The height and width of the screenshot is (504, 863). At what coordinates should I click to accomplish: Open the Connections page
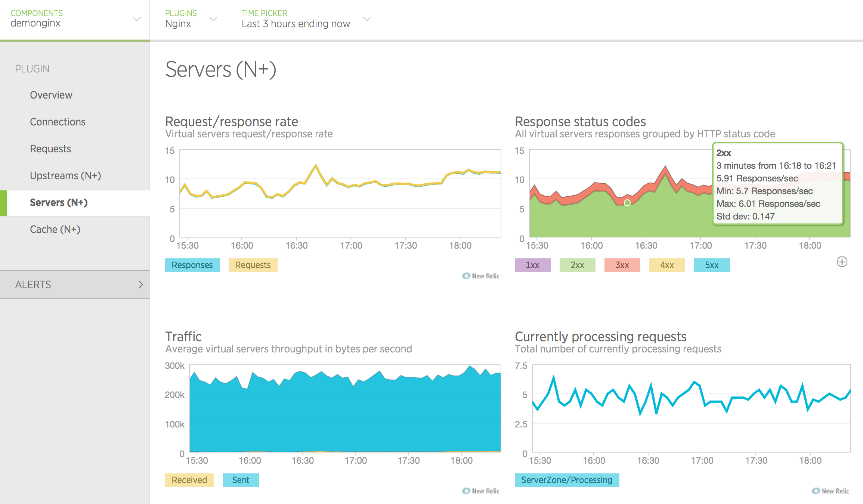tap(58, 122)
